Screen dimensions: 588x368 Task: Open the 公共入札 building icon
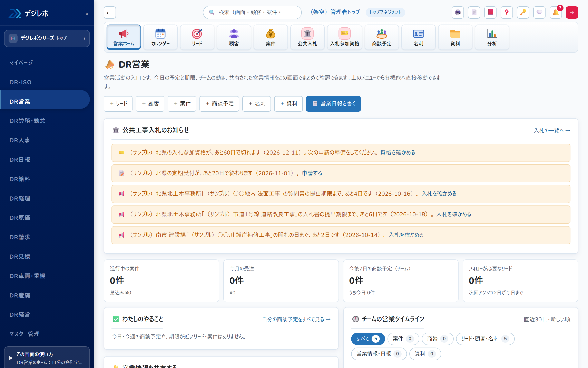[x=307, y=37]
